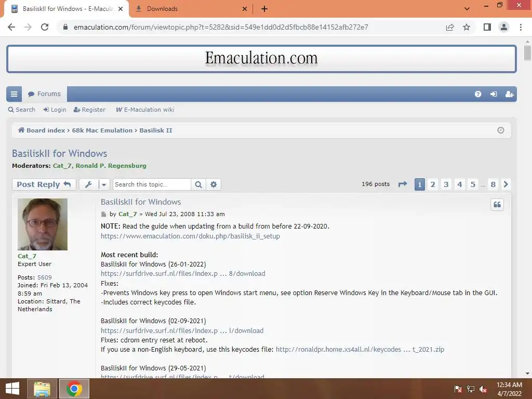The image size is (532, 399).
Task: Go to 68k Mac Emulation breadcrumb
Action: click(x=102, y=130)
